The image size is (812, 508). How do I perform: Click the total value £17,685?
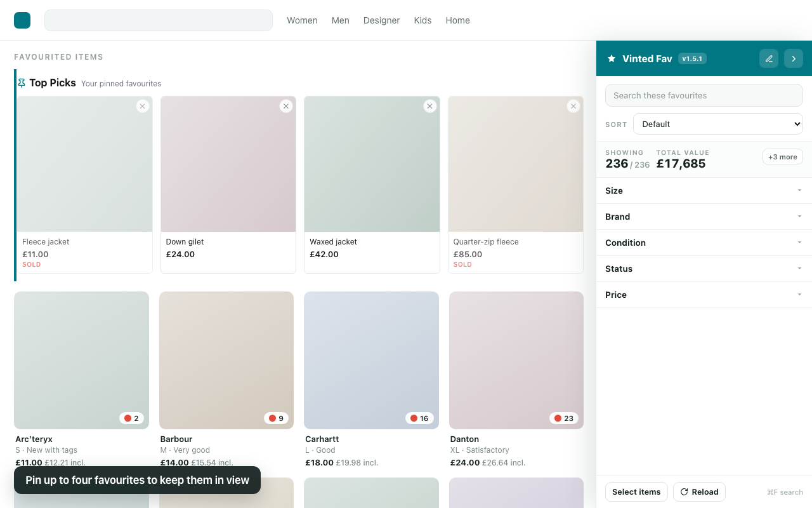681,164
